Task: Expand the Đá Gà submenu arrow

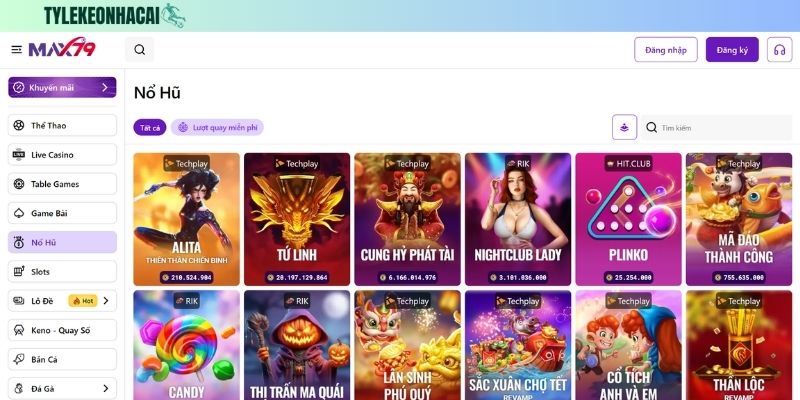Action: pyautogui.click(x=106, y=388)
